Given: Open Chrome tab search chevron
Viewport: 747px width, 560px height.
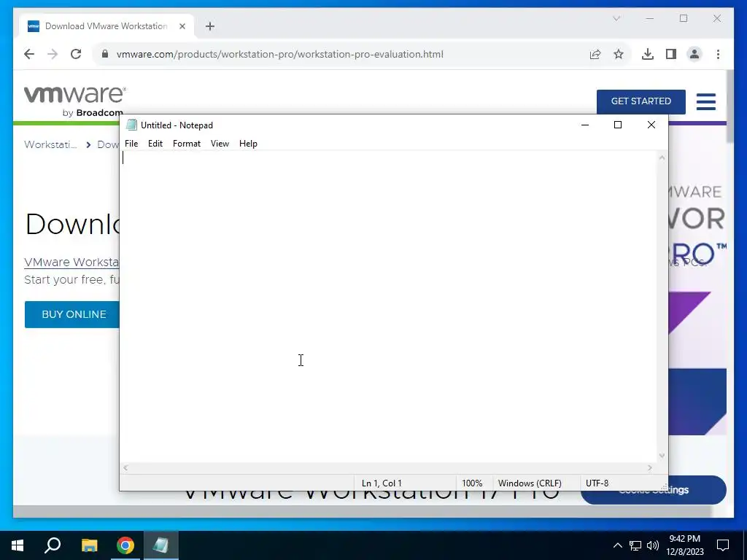Looking at the screenshot, I should [616, 18].
